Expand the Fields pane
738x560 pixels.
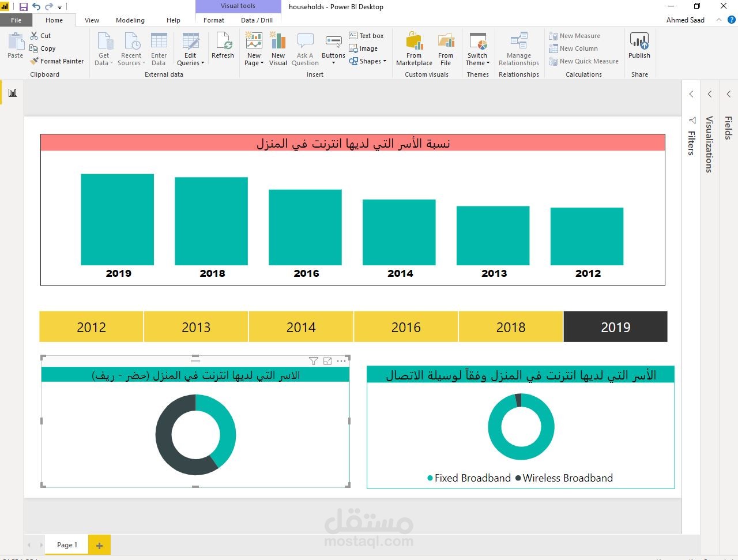point(729,94)
